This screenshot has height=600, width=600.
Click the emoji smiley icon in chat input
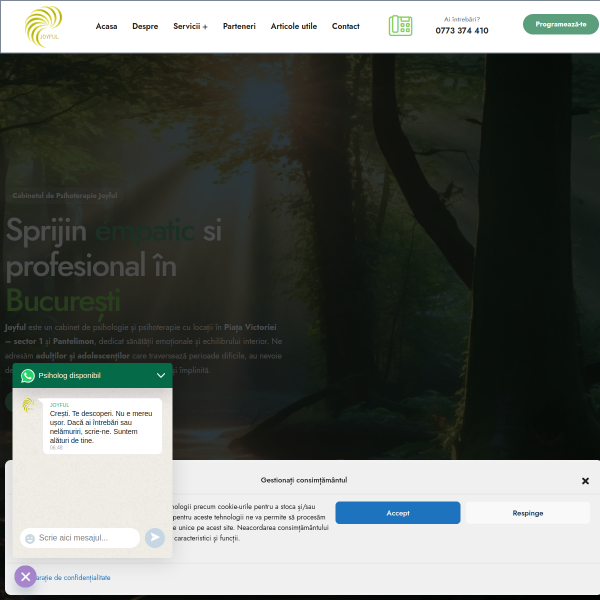click(30, 538)
